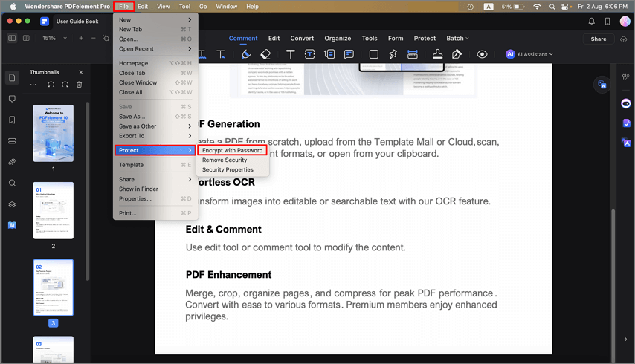Expand the New submenu
This screenshot has height=364, width=635.
click(x=155, y=19)
